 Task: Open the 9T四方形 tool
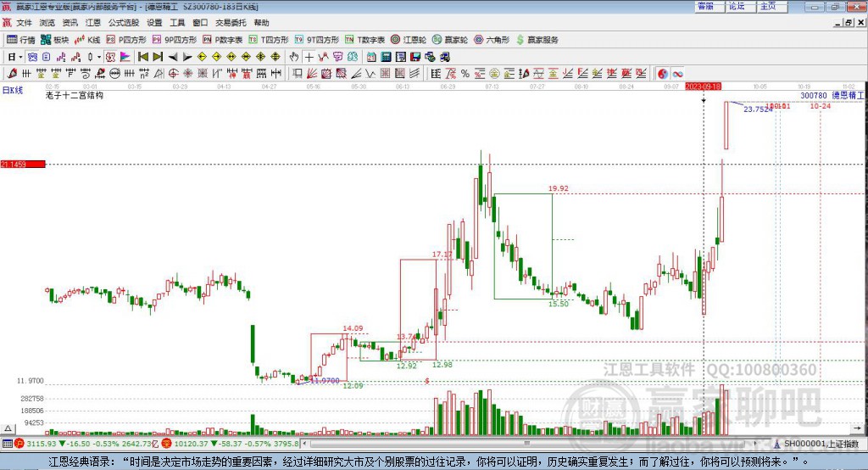click(x=317, y=40)
